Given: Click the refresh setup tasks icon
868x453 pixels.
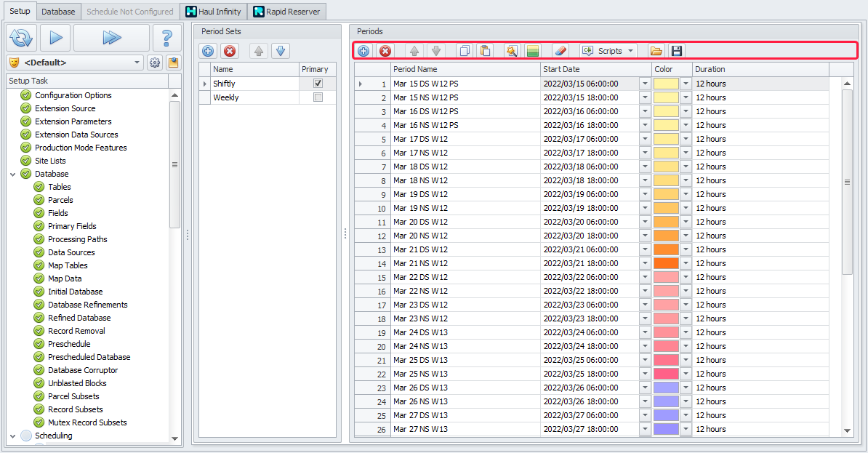Looking at the screenshot, I should [x=22, y=38].
